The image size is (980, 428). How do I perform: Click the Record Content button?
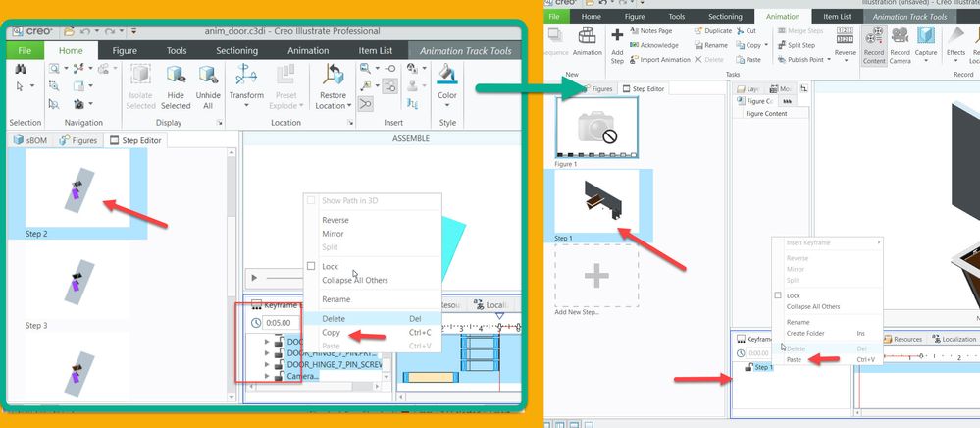pos(874,45)
